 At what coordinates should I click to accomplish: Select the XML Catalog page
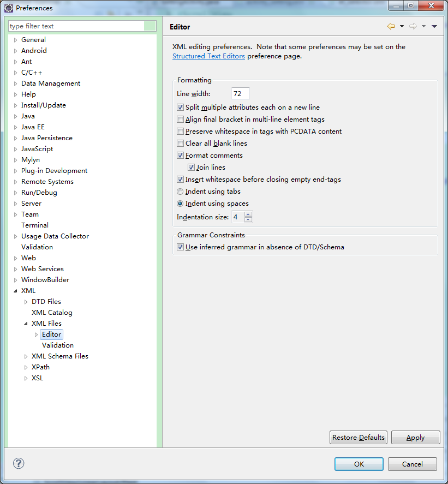pyautogui.click(x=52, y=312)
